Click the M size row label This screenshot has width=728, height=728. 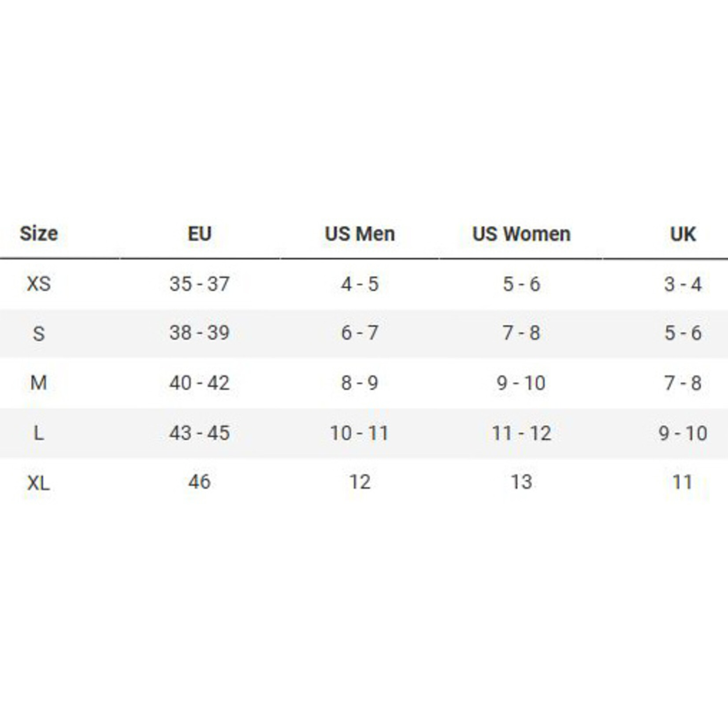click(x=39, y=383)
